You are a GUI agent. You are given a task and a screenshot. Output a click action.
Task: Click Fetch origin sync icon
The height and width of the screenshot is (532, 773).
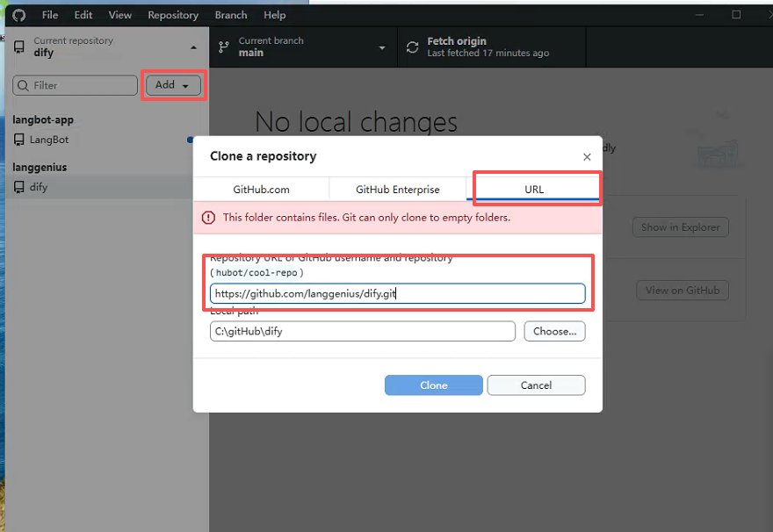point(412,47)
